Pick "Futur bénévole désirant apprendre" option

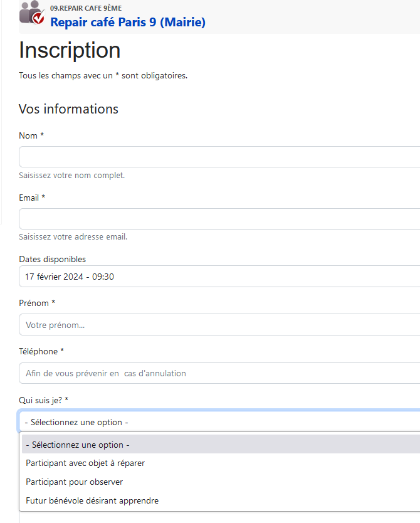(92, 501)
